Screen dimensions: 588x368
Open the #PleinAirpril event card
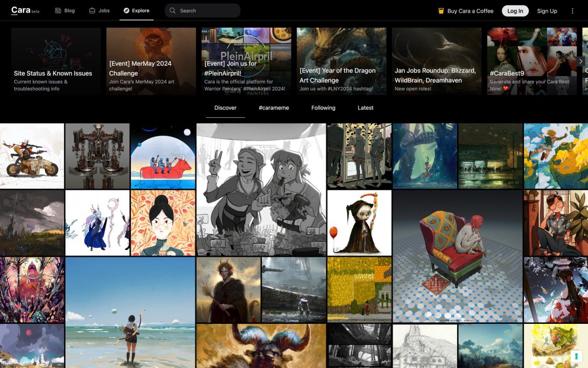pos(246,61)
